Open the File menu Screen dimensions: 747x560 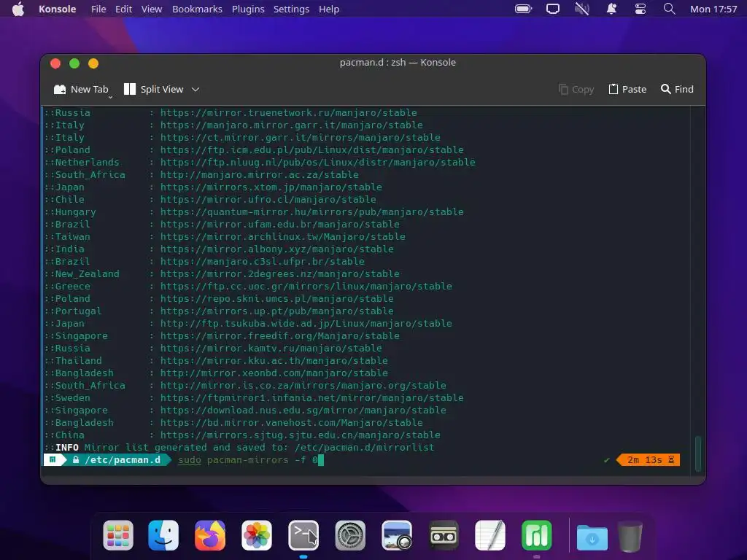point(98,9)
